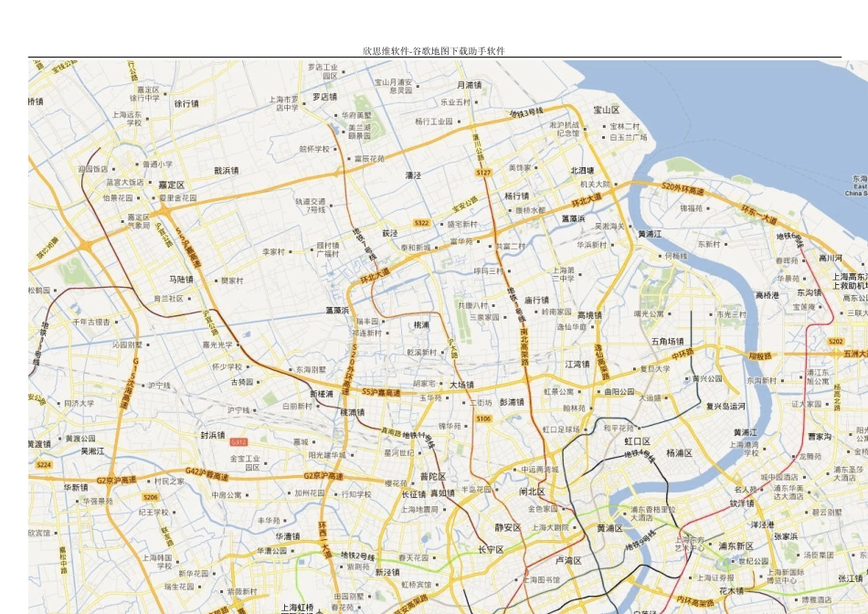Select the 五角场镇 town label
The height and width of the screenshot is (614, 868).
click(668, 342)
